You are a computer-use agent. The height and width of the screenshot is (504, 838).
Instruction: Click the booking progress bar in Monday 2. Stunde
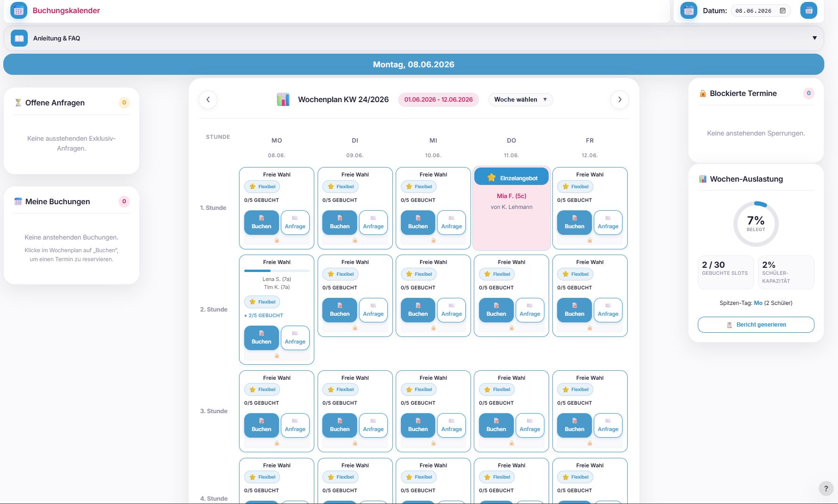click(277, 271)
